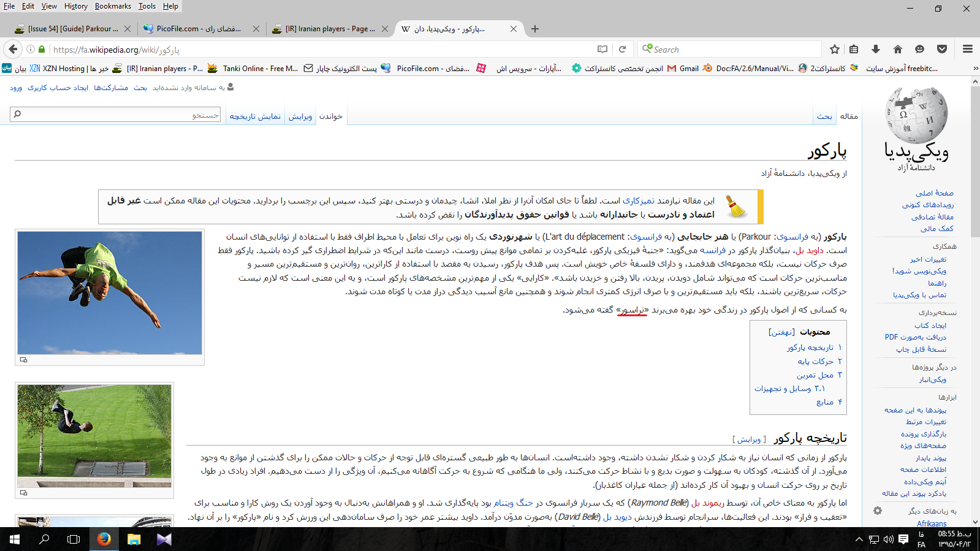Open the File menu

point(9,6)
